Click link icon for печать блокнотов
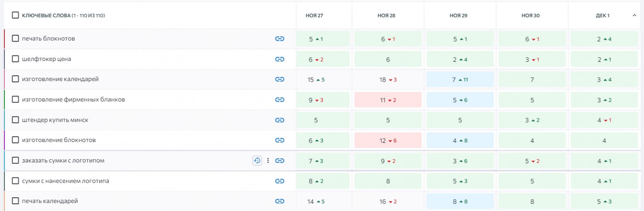Viewport: 644px width, 211px height. [x=280, y=39]
